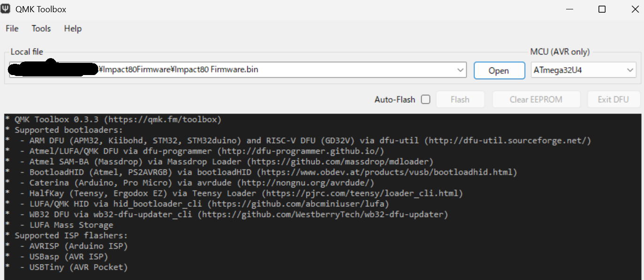Expand the ATmega32U4 MCU dropdown
The width and height of the screenshot is (644, 280).
(x=629, y=70)
